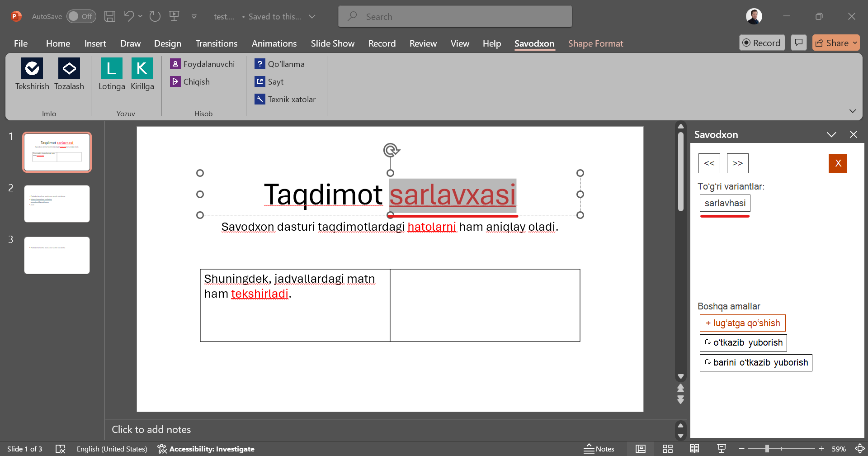The image size is (868, 456).
Task: Convert text with Lotinga icon
Action: [x=111, y=69]
